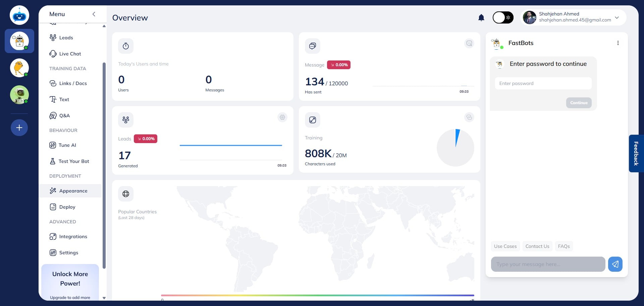Open Leads in the menu

click(70, 38)
